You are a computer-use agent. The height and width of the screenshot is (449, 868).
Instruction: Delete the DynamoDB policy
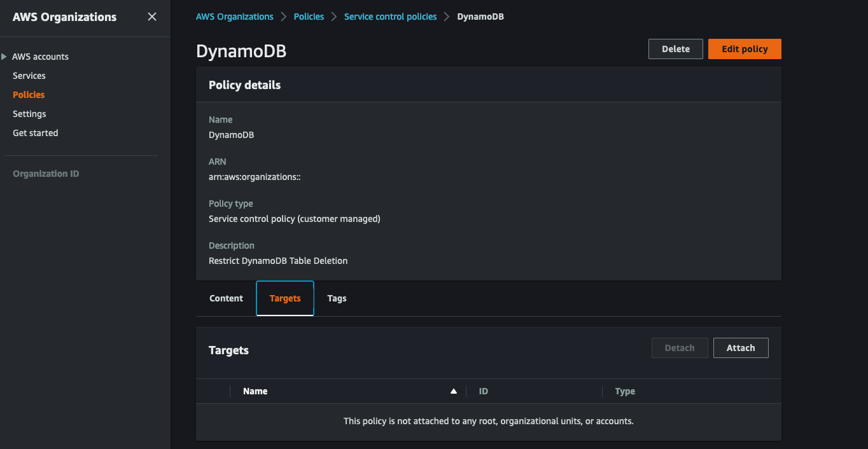676,49
